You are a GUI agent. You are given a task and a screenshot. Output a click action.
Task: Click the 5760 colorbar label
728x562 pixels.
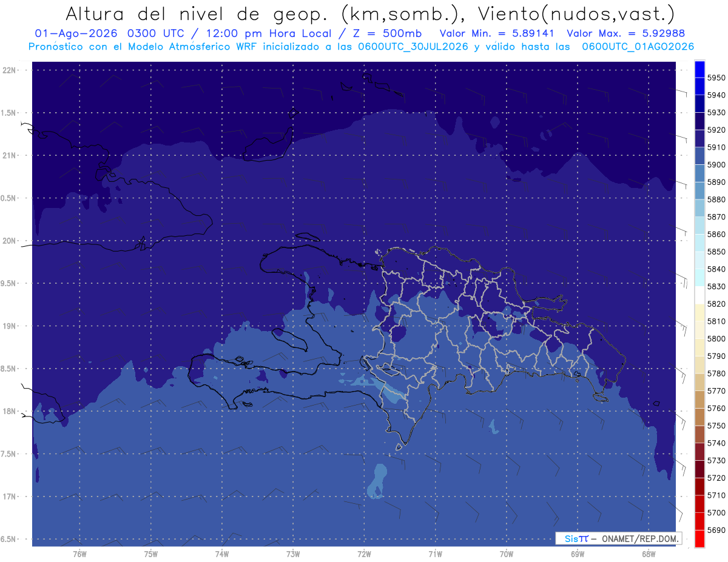(x=716, y=408)
